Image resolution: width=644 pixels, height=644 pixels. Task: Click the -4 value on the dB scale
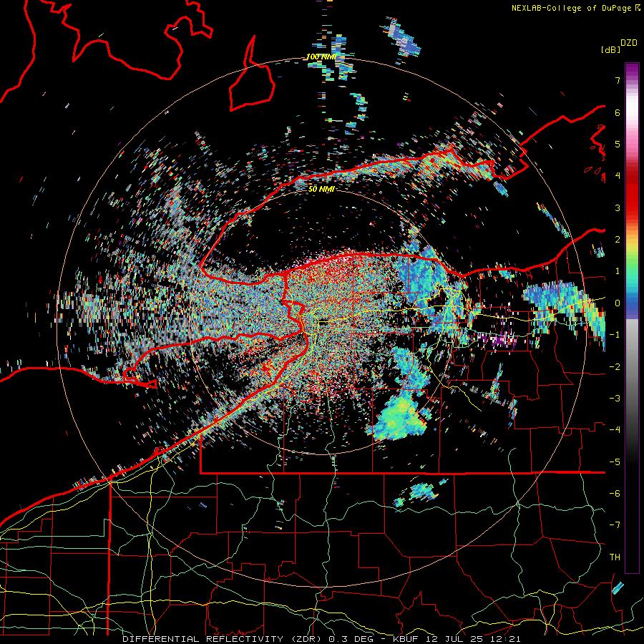[x=615, y=430]
